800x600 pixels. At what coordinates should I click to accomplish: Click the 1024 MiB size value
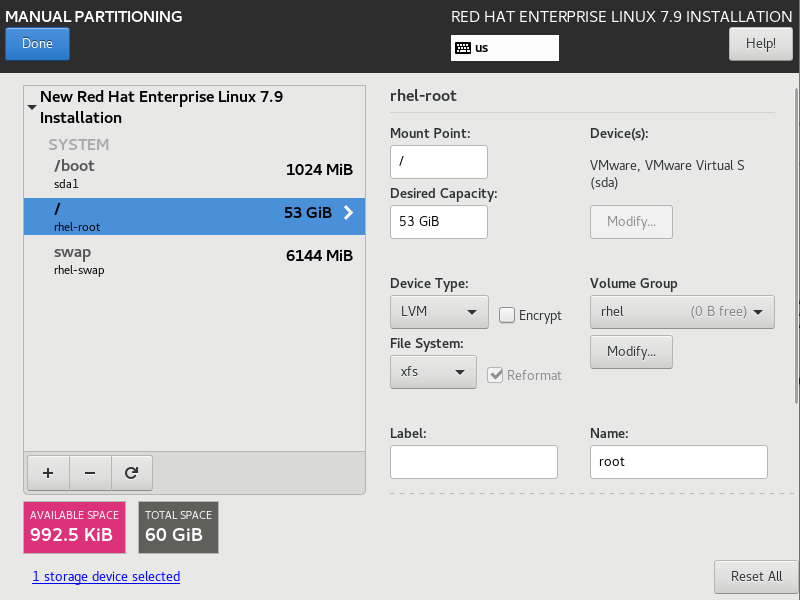319,169
